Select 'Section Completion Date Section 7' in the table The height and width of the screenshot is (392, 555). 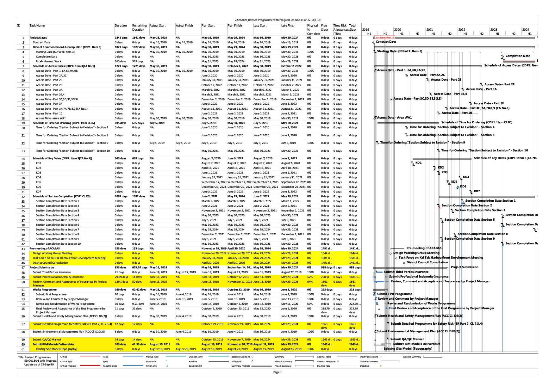[58, 230]
